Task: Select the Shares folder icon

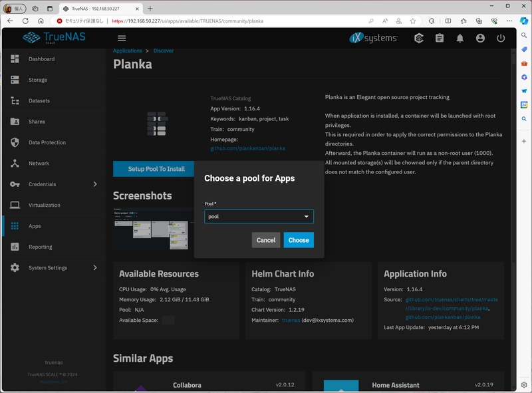Action: point(15,122)
